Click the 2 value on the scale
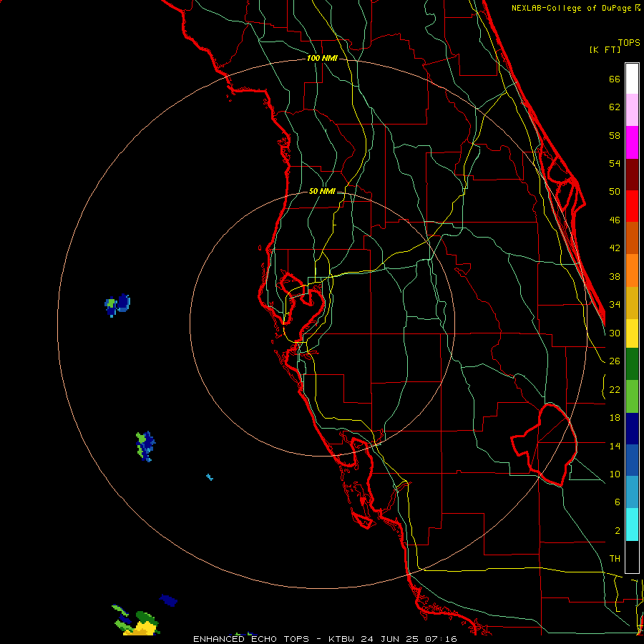The height and width of the screenshot is (644, 644). tap(618, 531)
